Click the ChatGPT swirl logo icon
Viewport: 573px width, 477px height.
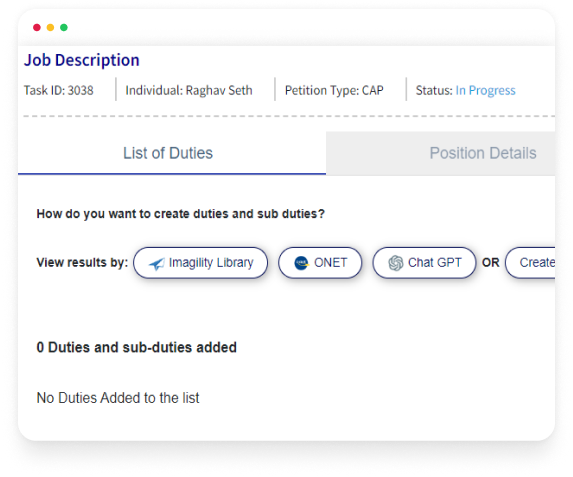coord(396,263)
